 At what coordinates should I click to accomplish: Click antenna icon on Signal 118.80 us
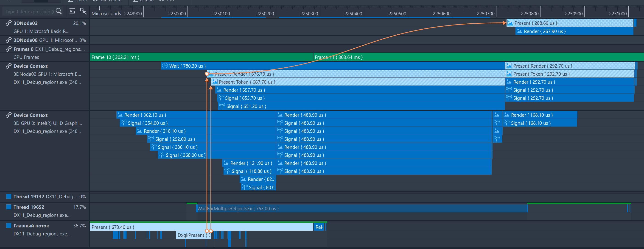pos(227,171)
